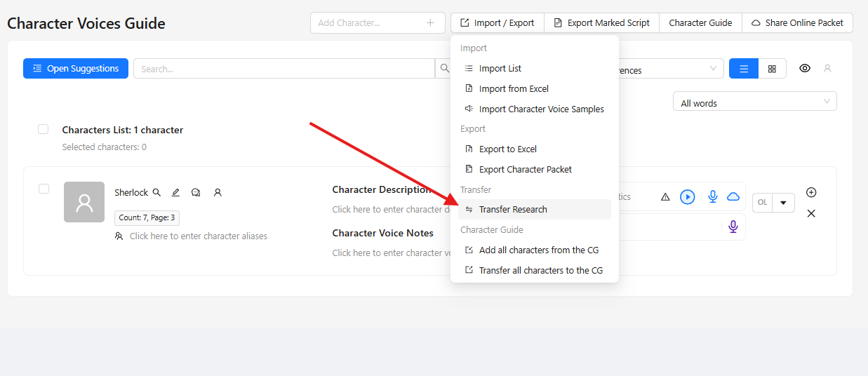Image resolution: width=868 pixels, height=376 pixels.
Task: Click the warning triangle icon
Action: pyautogui.click(x=665, y=197)
